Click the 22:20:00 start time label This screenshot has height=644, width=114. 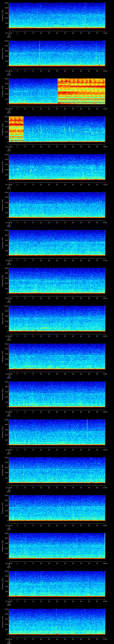pos(9,260)
